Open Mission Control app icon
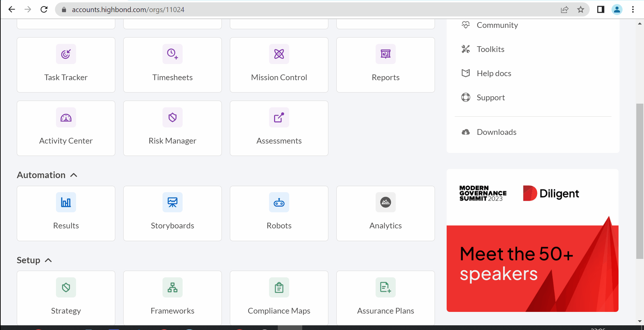Image resolution: width=644 pixels, height=330 pixels. (279, 54)
